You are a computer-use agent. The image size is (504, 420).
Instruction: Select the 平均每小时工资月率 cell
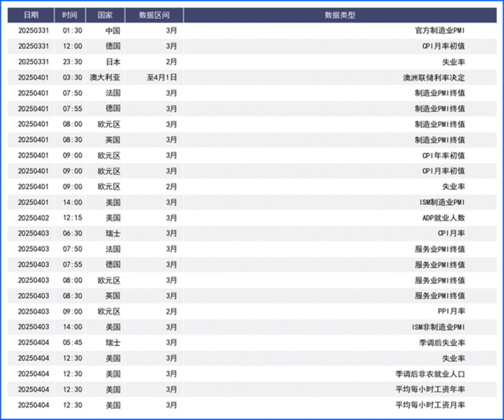coord(430,405)
